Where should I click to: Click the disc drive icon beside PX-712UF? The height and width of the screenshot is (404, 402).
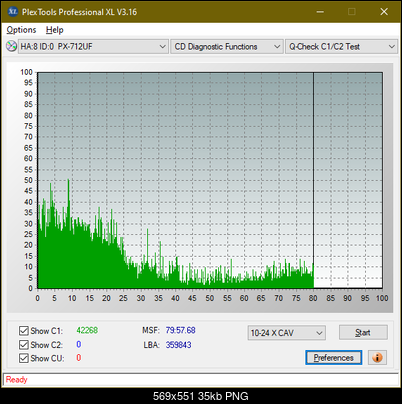click(11, 46)
